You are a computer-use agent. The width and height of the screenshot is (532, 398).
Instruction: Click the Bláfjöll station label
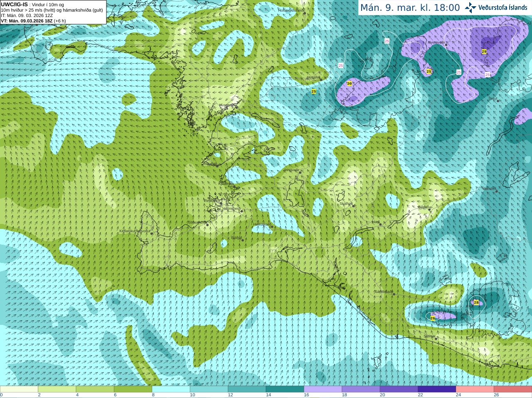(x=236, y=238)
